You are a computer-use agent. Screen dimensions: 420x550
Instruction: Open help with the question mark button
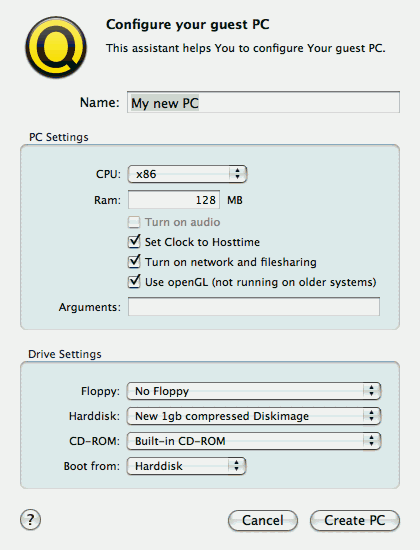click(31, 519)
